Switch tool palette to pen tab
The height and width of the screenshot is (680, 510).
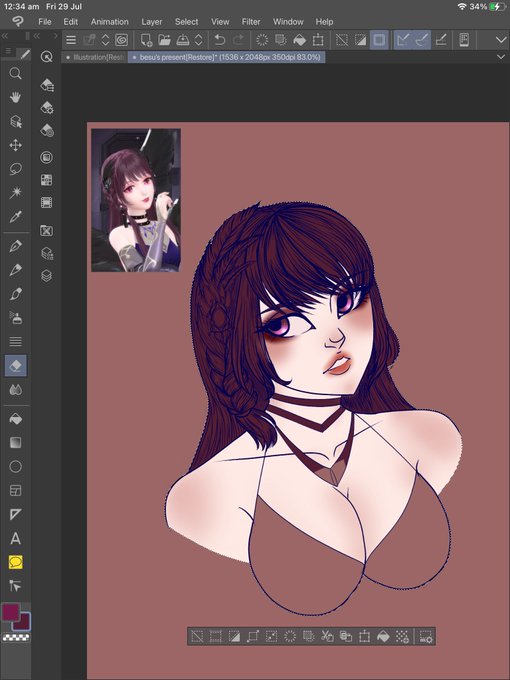[x=25, y=54]
